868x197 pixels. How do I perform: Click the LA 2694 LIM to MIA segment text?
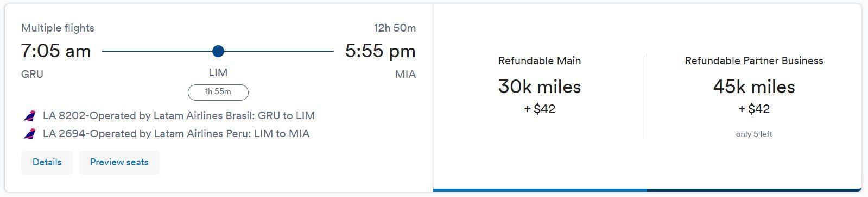(176, 134)
